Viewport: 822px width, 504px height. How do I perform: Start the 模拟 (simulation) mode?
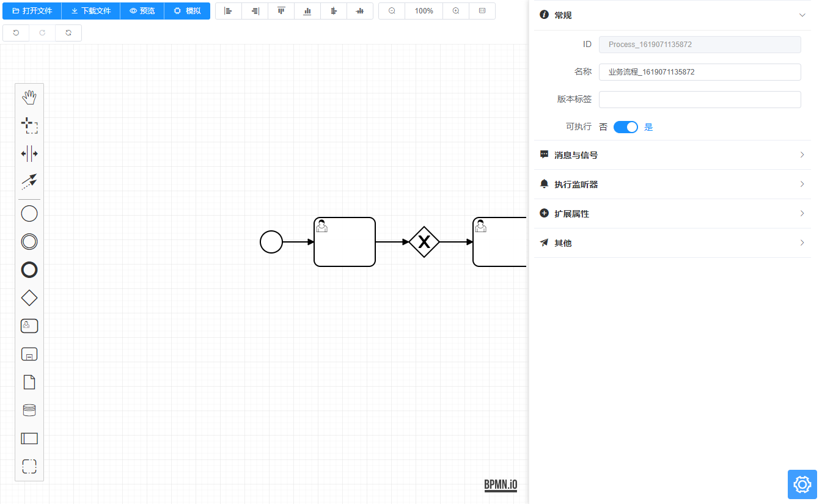pyautogui.click(x=187, y=11)
